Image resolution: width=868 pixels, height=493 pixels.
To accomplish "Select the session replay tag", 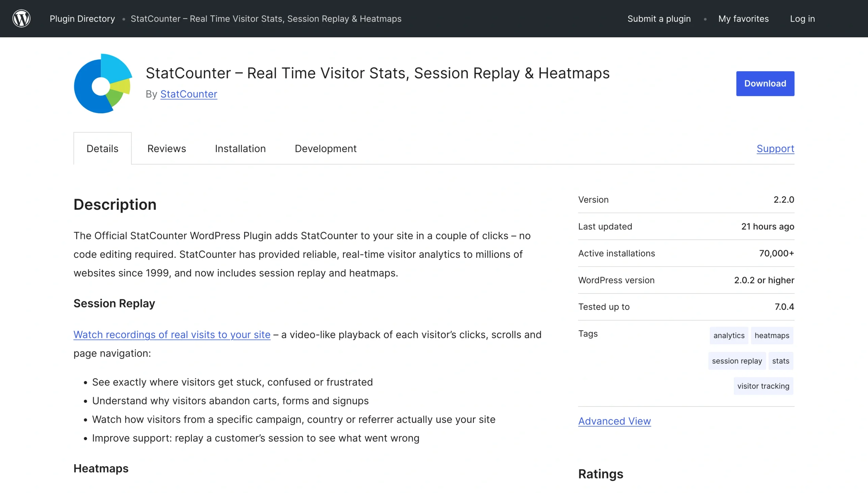I will pos(737,361).
